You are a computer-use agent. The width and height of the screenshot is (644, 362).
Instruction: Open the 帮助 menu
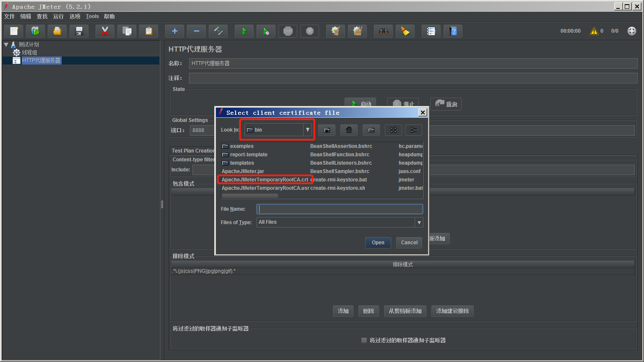click(109, 16)
